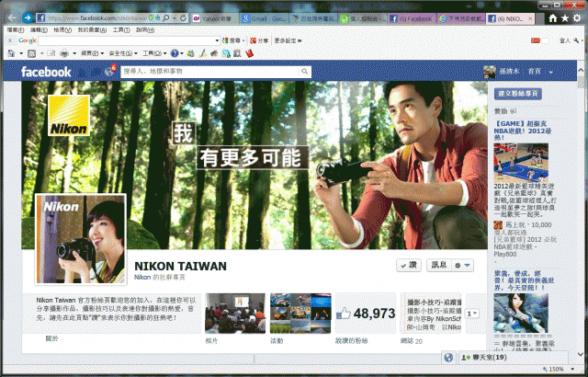Click the Nikon profile picture thumbnail

[81, 239]
